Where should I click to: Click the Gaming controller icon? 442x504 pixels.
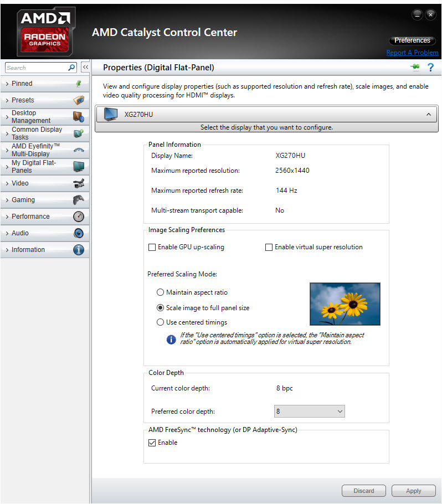click(x=79, y=200)
